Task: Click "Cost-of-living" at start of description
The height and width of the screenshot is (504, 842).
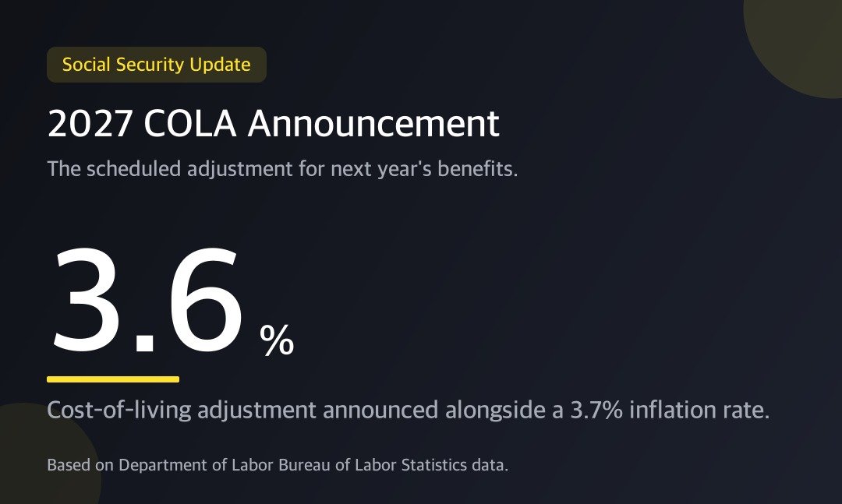Action: (x=119, y=411)
